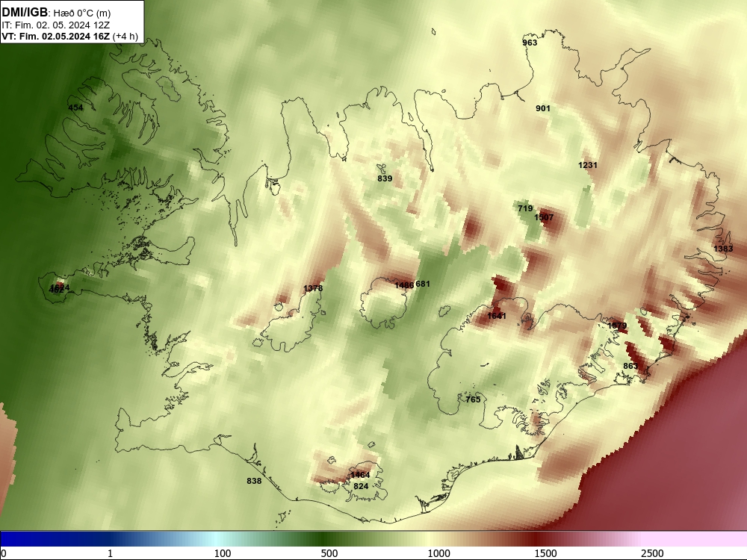Image resolution: width=747 pixels, height=560 pixels.
Task: Click the DMI/IGB title text in legend
Action: [x=25, y=13]
